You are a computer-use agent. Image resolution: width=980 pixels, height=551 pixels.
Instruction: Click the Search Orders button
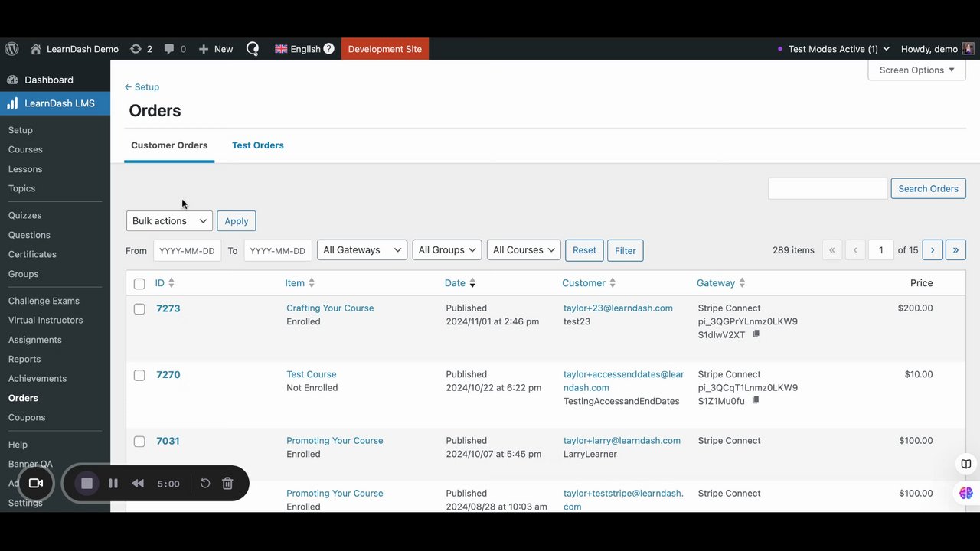click(x=928, y=189)
